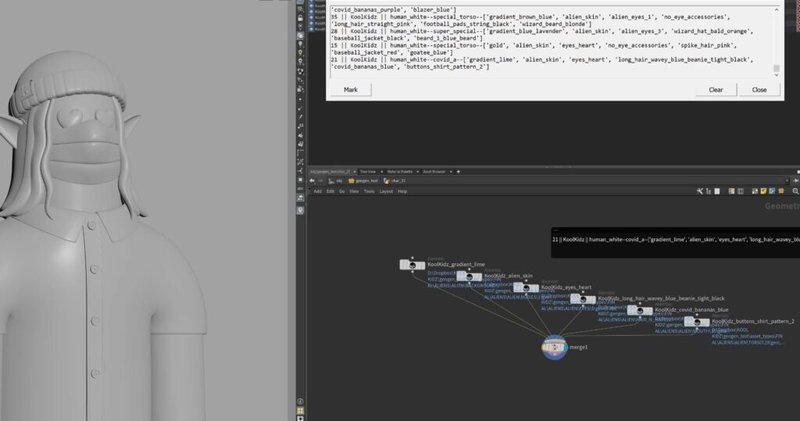
Task: Select the KoolKidz_buttons_shirt_pattern_2 node
Action: [697, 322]
